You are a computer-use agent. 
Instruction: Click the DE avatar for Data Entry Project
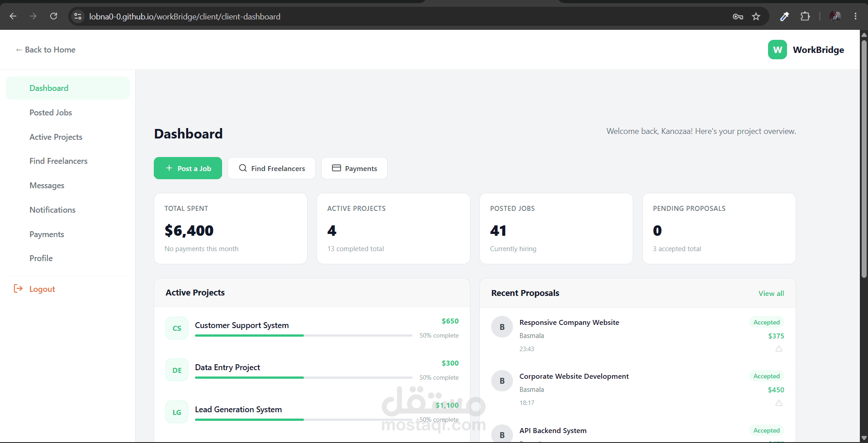pyautogui.click(x=177, y=370)
